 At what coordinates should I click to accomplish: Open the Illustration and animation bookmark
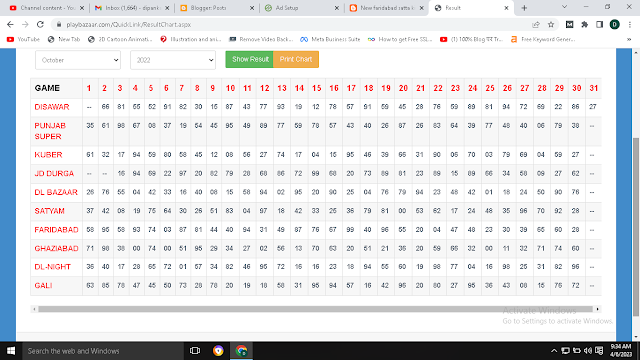(191, 39)
